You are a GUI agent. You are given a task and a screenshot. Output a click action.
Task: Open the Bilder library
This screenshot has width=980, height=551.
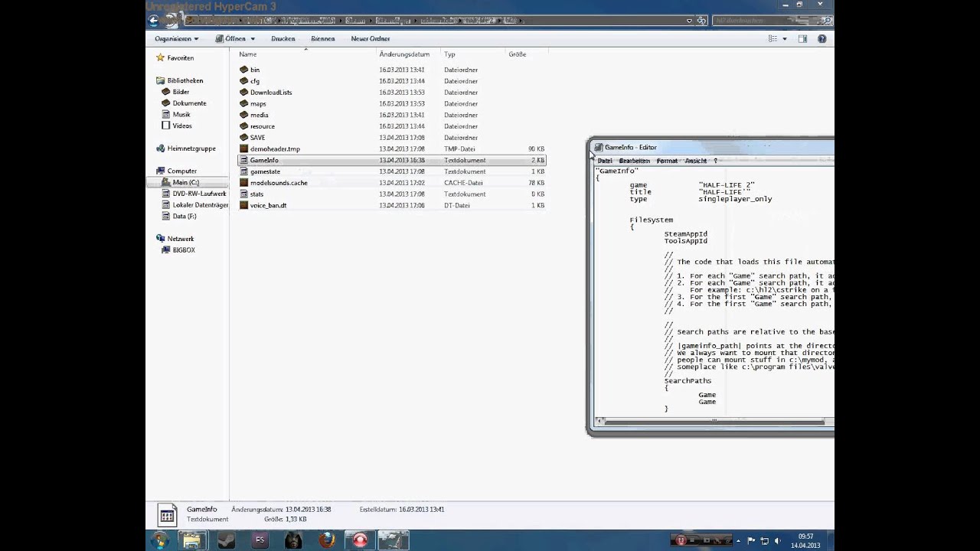pyautogui.click(x=181, y=92)
